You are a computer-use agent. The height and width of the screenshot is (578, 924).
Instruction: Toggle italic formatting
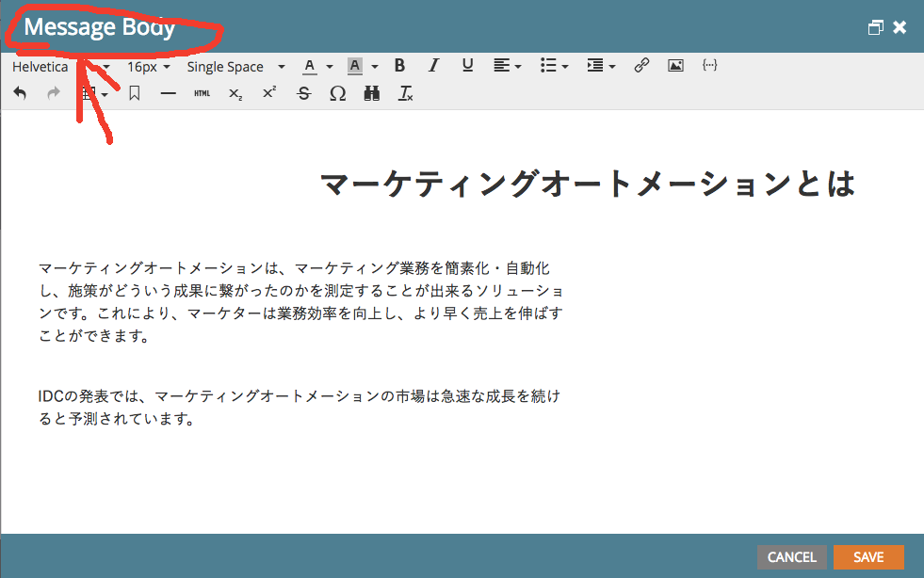[433, 66]
